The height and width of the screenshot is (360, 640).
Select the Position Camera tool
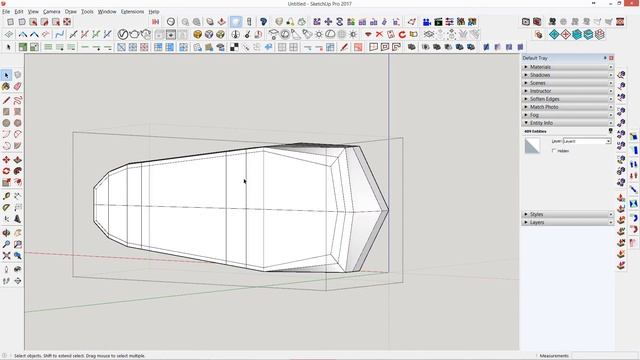point(6,270)
